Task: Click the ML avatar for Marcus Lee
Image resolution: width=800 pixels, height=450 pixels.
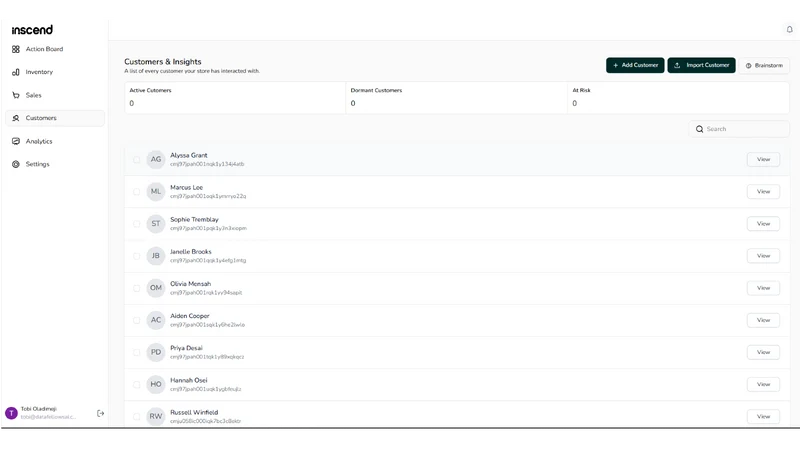Action: (156, 191)
